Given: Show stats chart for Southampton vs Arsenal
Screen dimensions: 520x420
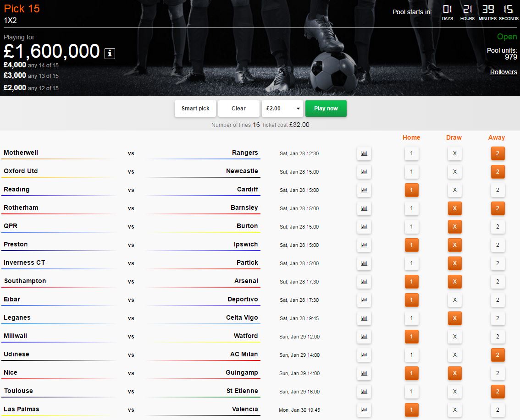Looking at the screenshot, I should click(x=364, y=282).
